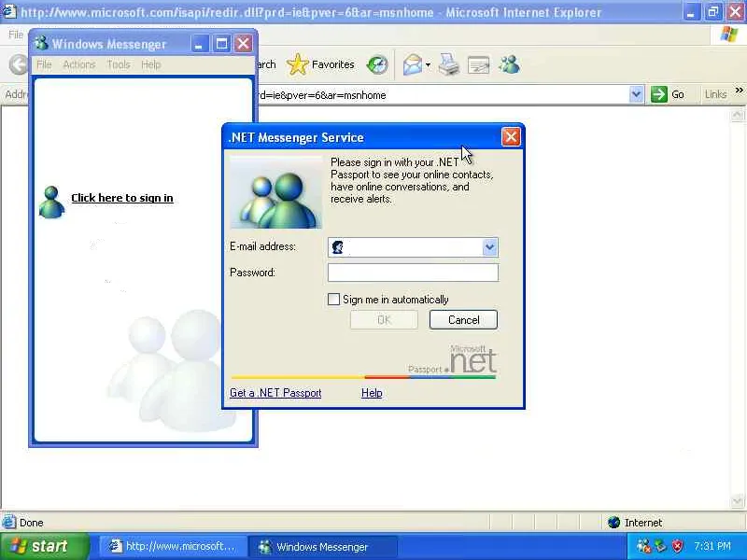Screen dimensions: 747x560
Task: Close the .NET Messenger Service dialog
Action: [x=511, y=137]
